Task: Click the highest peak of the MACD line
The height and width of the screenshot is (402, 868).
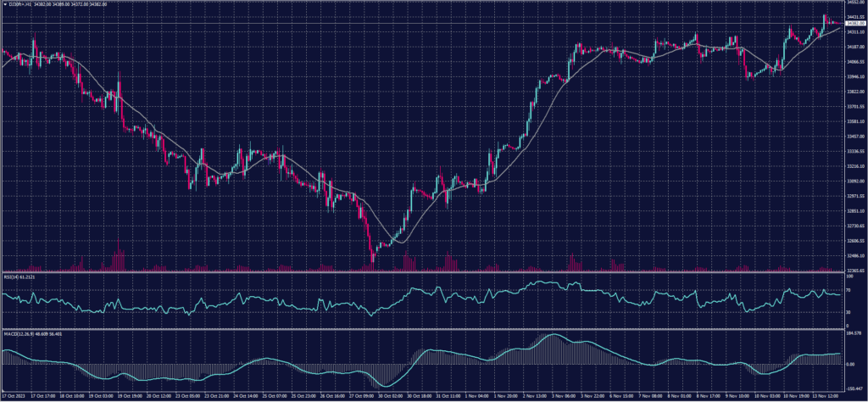Action: point(553,335)
